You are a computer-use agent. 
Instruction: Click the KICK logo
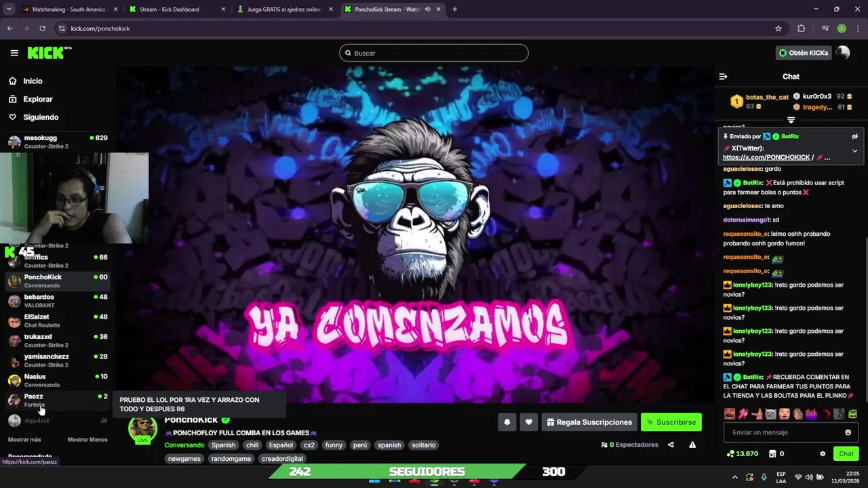click(49, 53)
